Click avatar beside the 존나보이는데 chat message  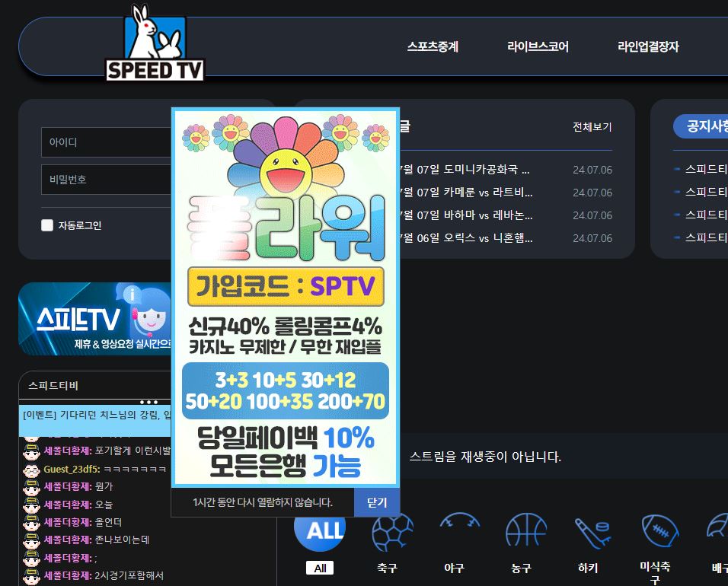tap(31, 540)
